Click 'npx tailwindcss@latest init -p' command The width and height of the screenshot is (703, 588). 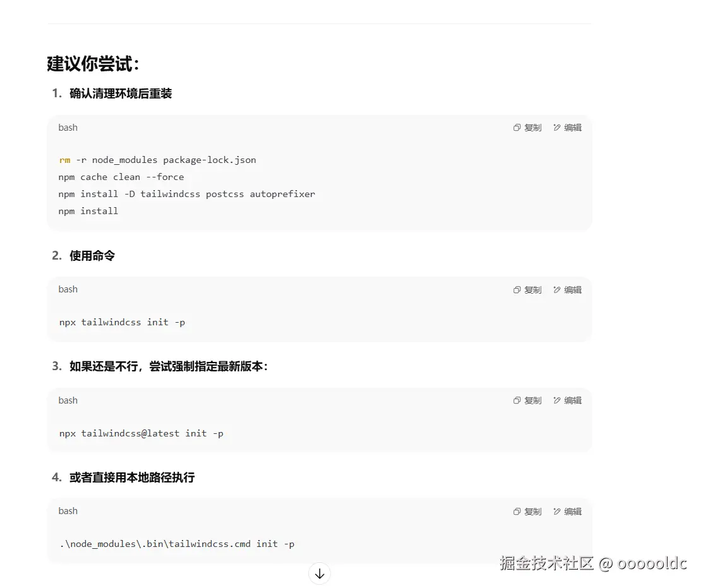(x=141, y=433)
